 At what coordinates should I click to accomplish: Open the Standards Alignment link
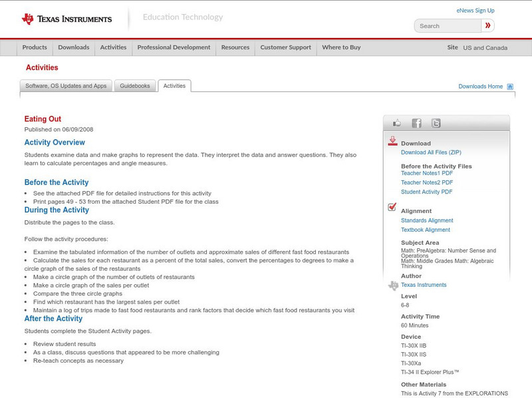click(427, 220)
